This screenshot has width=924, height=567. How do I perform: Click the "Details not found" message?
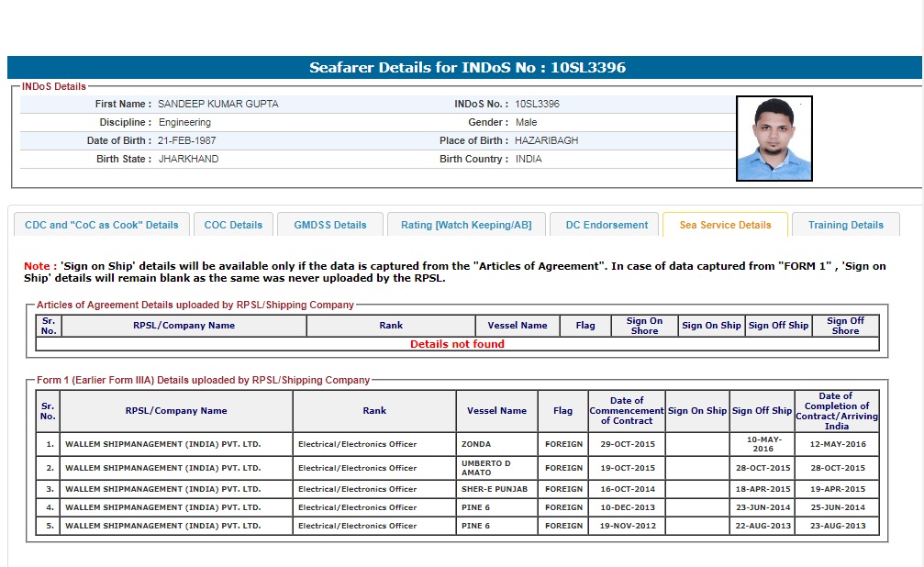tap(457, 344)
